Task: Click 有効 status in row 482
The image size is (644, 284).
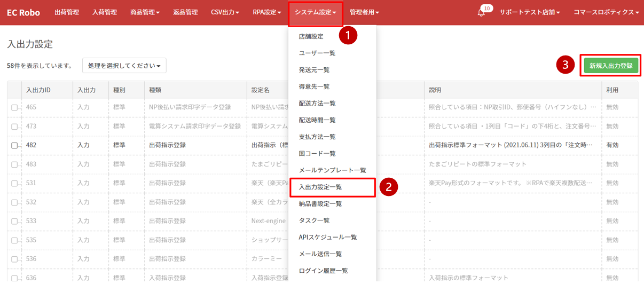Action: 612,145
